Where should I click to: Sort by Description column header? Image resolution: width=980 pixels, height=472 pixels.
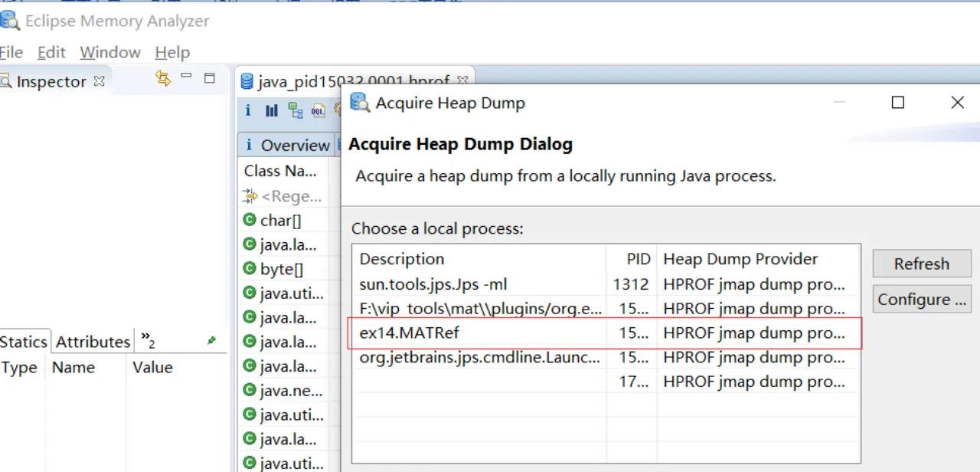coord(479,259)
